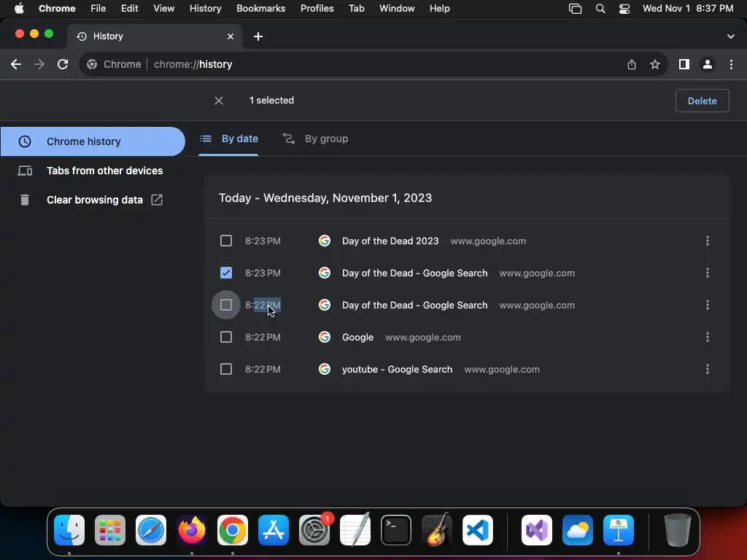
Task: Share this page via share icon
Action: click(632, 64)
